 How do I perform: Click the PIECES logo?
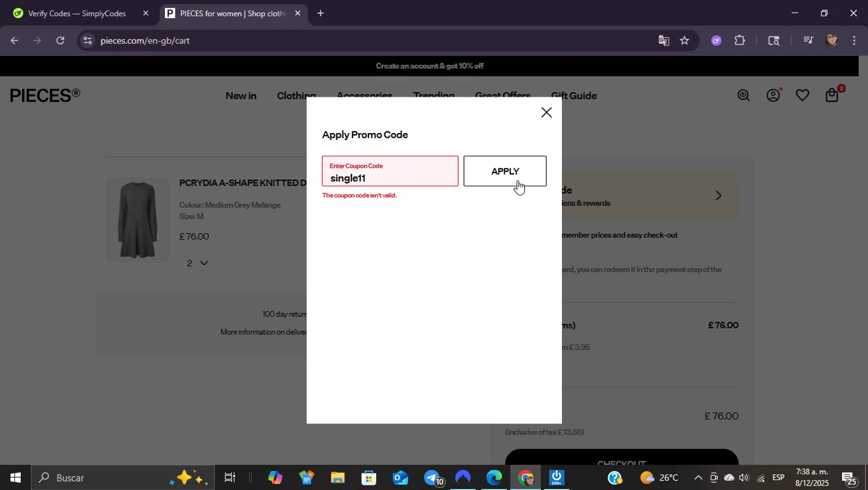(45, 95)
